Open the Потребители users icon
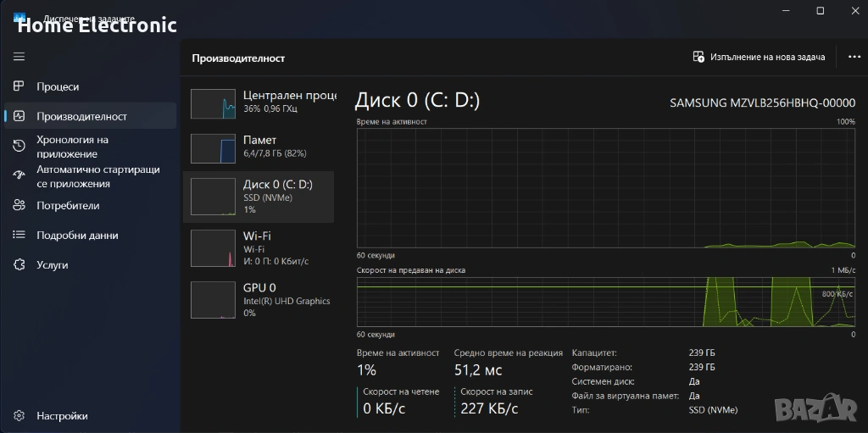Image resolution: width=868 pixels, height=433 pixels. tap(19, 205)
